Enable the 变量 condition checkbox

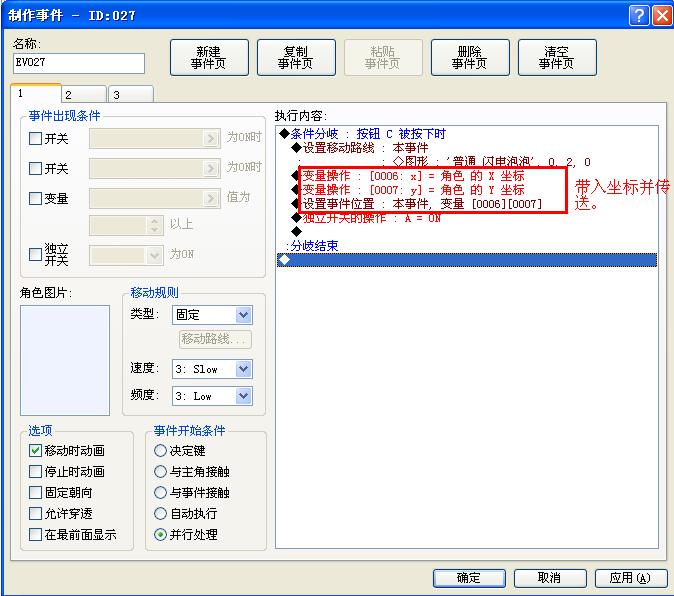click(x=35, y=198)
